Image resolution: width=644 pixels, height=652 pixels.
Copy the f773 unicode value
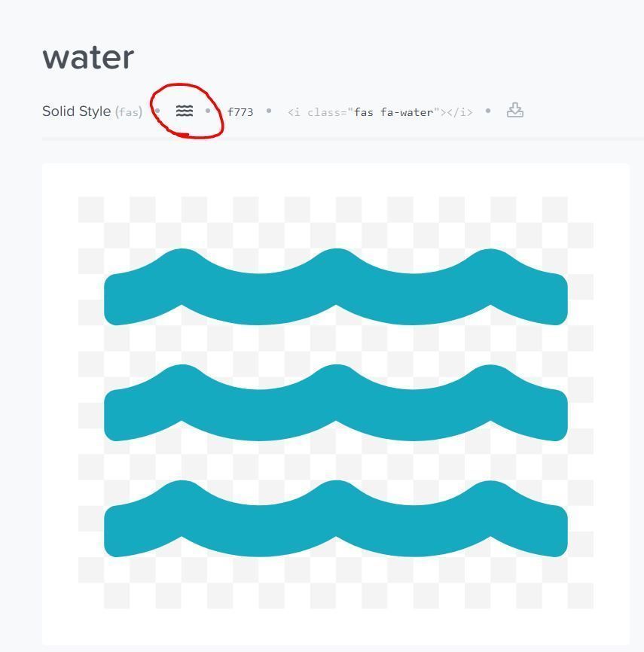240,112
